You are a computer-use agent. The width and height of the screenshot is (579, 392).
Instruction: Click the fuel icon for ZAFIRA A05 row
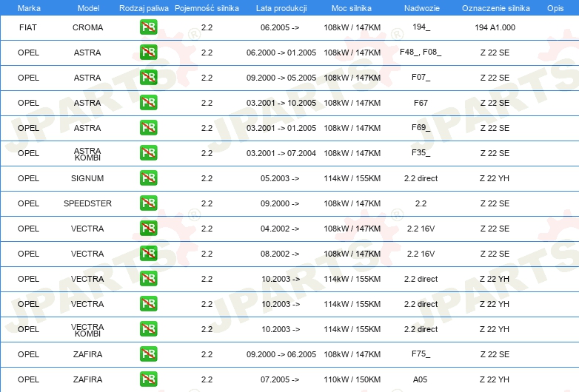(148, 379)
